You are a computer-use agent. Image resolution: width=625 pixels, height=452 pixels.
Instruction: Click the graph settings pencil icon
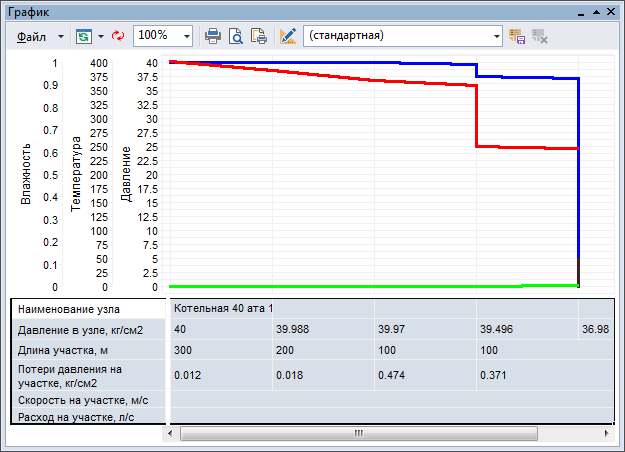click(x=288, y=35)
